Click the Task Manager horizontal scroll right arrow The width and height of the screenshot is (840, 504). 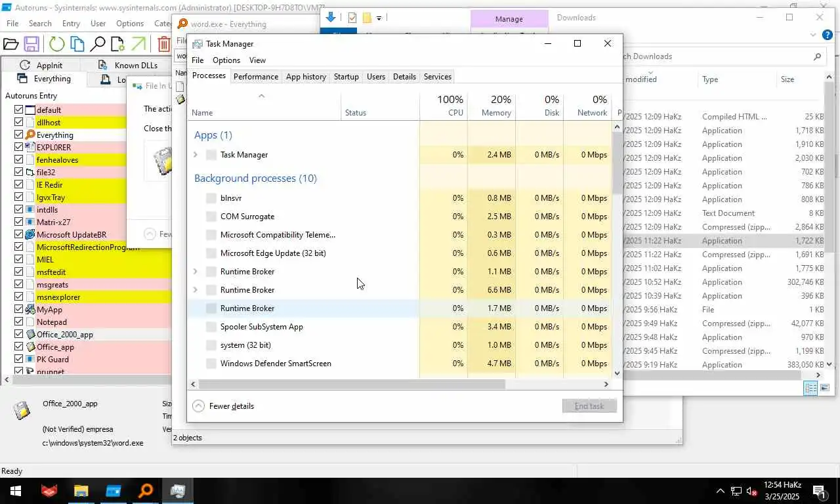(606, 384)
